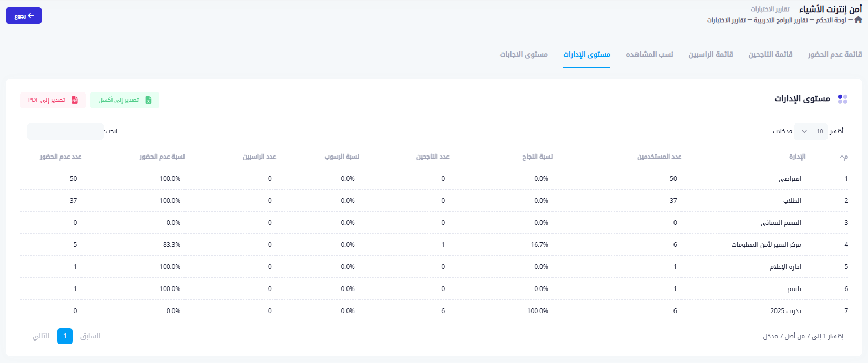Click السابق previous page link

pyautogui.click(x=90, y=336)
